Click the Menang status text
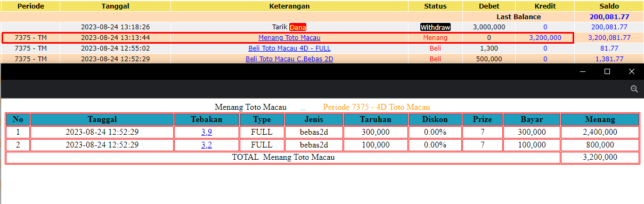644x204 pixels. [x=435, y=38]
